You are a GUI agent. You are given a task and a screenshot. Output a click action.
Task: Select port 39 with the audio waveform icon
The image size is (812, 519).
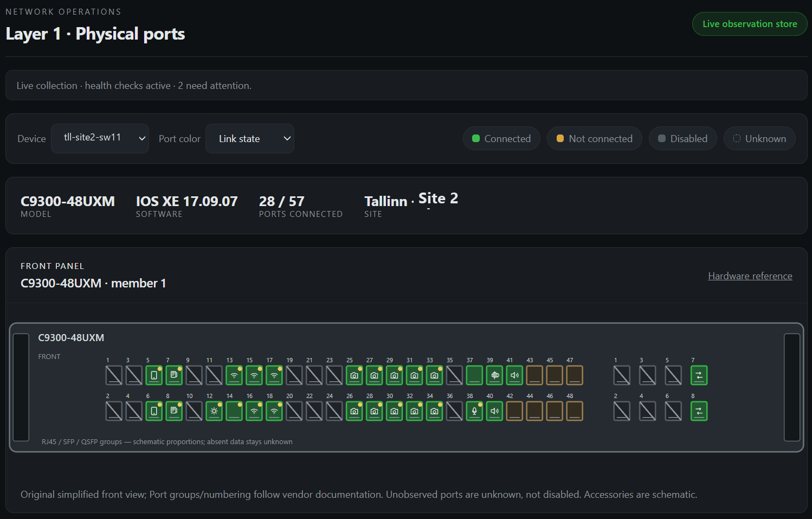pyautogui.click(x=494, y=375)
